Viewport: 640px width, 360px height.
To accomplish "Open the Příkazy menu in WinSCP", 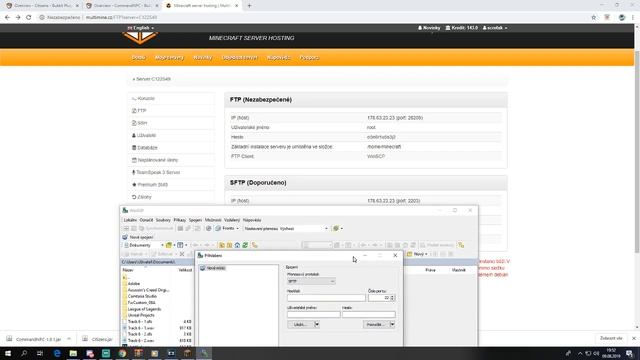I will click(x=180, y=220).
